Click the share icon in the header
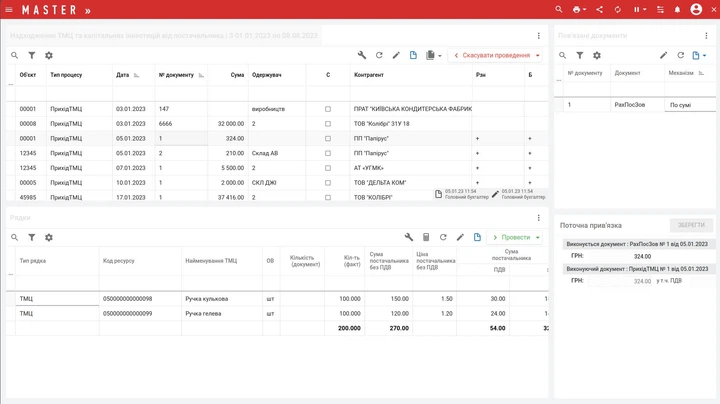This screenshot has width=720, height=404. pos(599,9)
